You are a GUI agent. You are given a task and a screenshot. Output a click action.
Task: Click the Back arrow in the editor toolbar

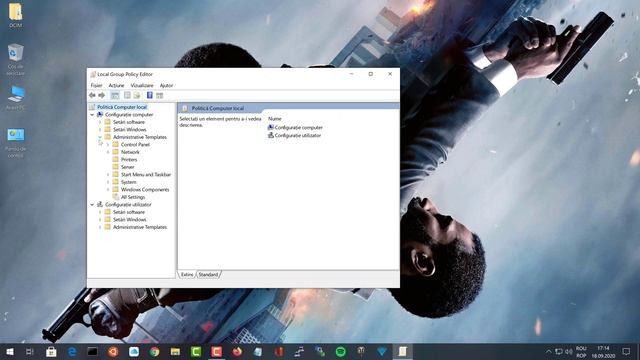click(x=92, y=96)
